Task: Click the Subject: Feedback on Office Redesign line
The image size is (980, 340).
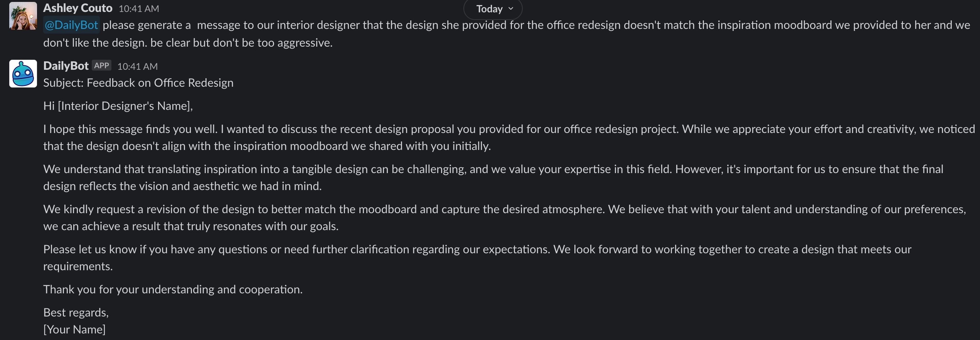Action: pyautogui.click(x=138, y=83)
